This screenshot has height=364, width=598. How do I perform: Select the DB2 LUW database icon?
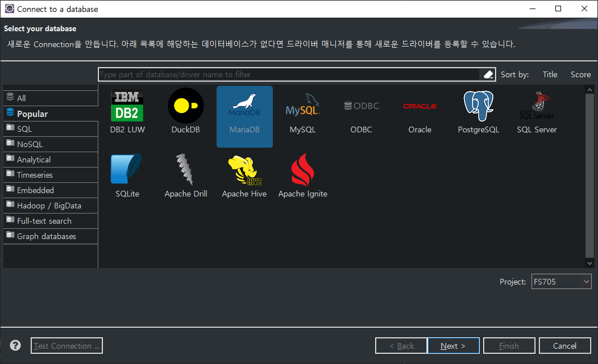[127, 106]
